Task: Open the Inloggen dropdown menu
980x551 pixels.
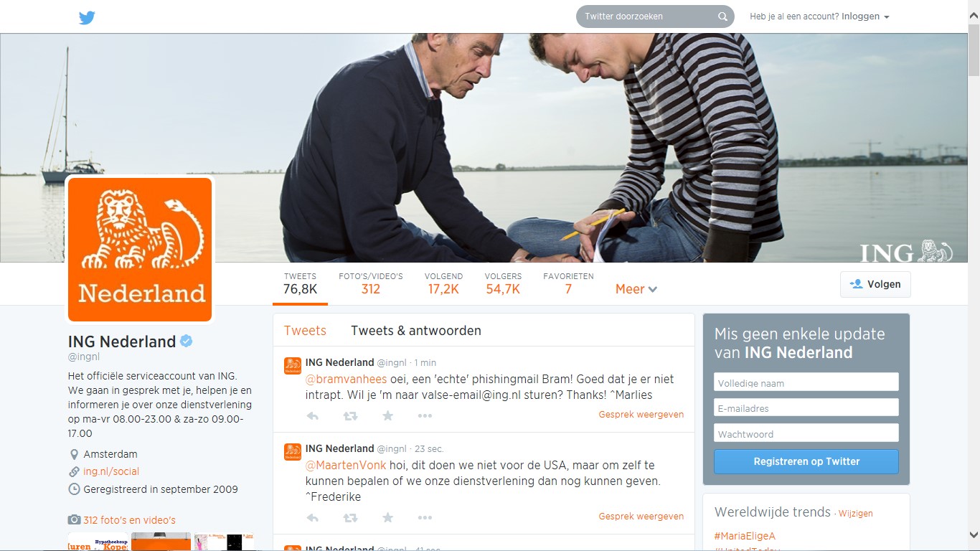Action: (x=865, y=17)
